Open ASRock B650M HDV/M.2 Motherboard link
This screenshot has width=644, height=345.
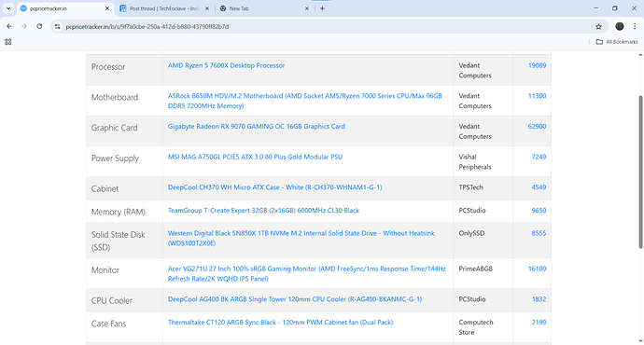tap(305, 101)
